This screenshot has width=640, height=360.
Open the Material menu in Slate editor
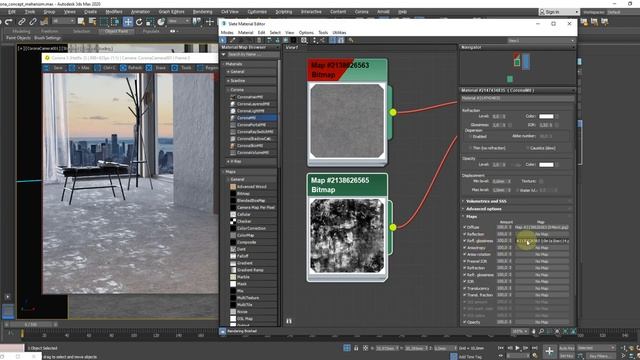point(245,33)
